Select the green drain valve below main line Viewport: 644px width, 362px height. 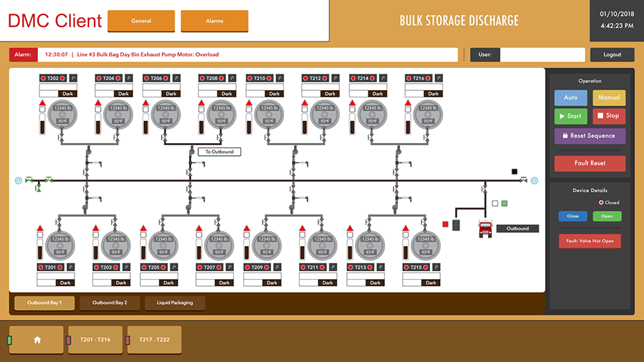38,188
